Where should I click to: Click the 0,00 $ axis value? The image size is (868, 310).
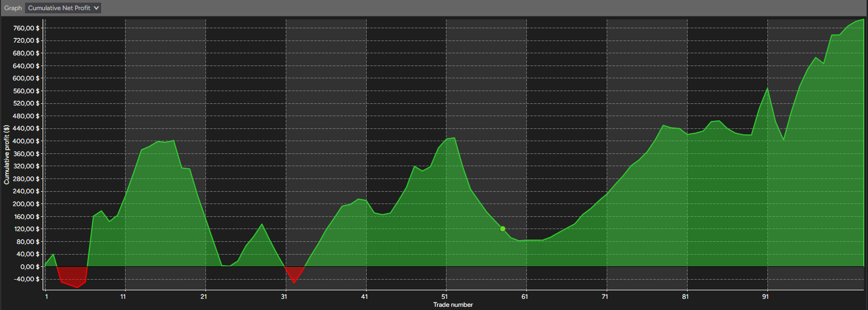(x=29, y=267)
